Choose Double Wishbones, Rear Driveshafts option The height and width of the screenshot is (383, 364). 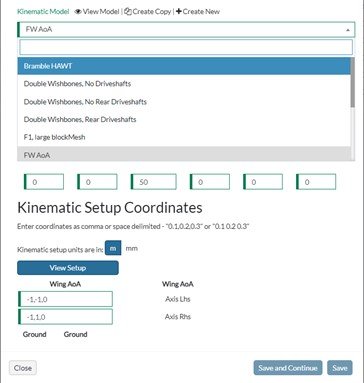pos(184,119)
